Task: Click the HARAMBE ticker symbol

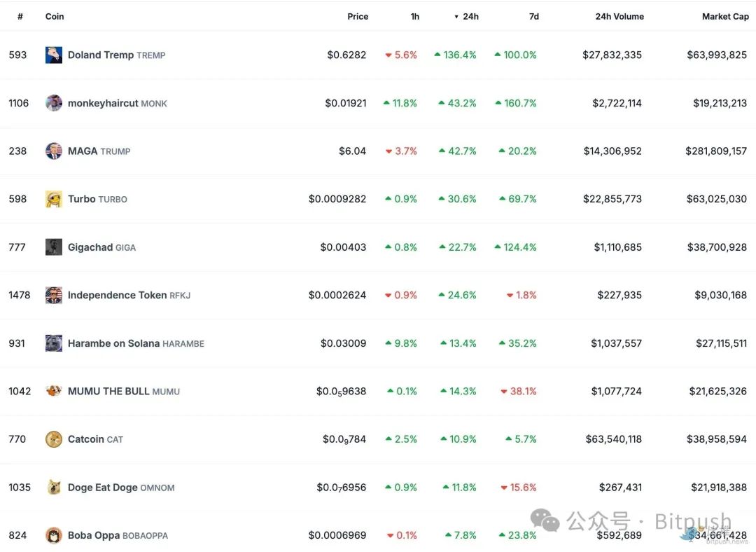Action: (x=183, y=344)
